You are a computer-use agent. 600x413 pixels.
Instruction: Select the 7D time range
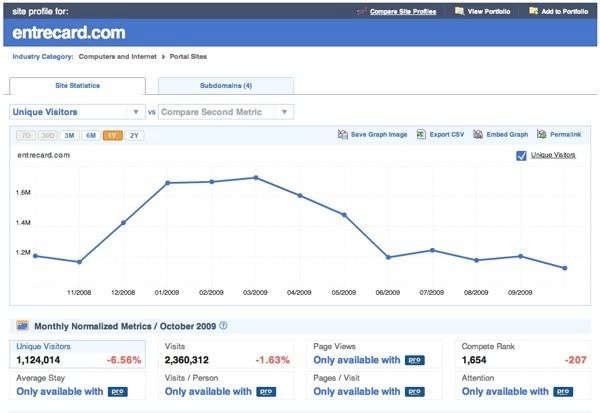pyautogui.click(x=26, y=135)
